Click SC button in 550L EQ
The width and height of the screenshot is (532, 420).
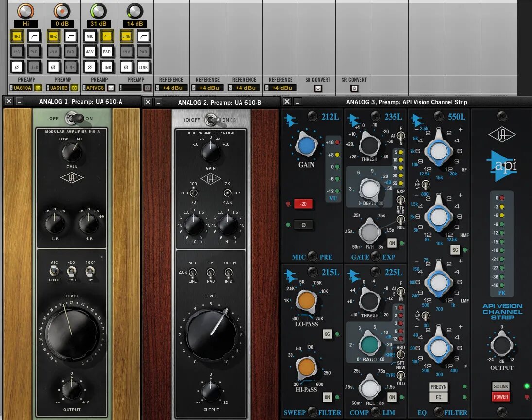(455, 250)
